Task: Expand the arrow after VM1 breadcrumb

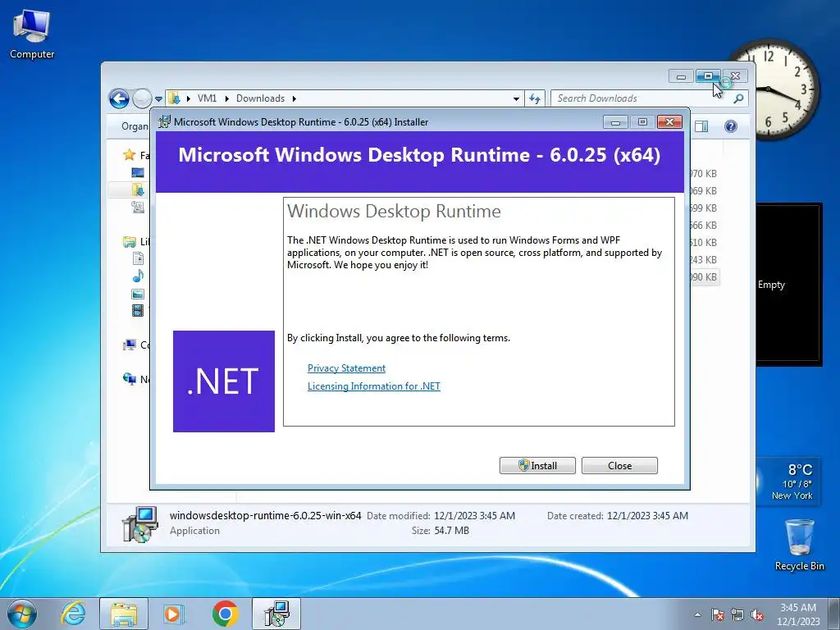Action: [x=226, y=98]
